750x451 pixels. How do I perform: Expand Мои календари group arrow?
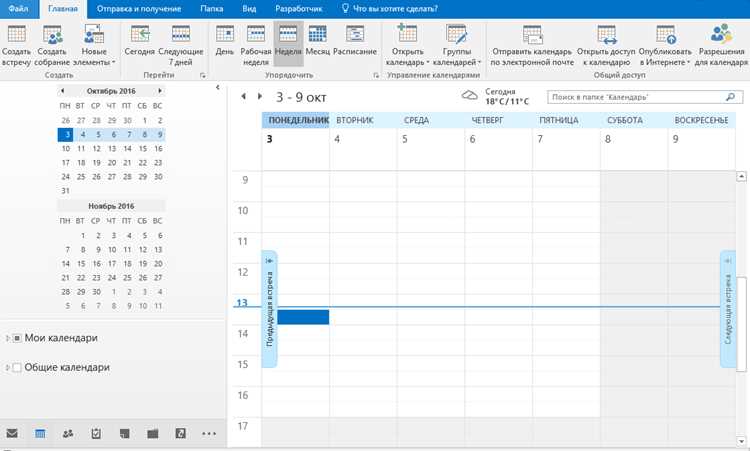tap(7, 338)
